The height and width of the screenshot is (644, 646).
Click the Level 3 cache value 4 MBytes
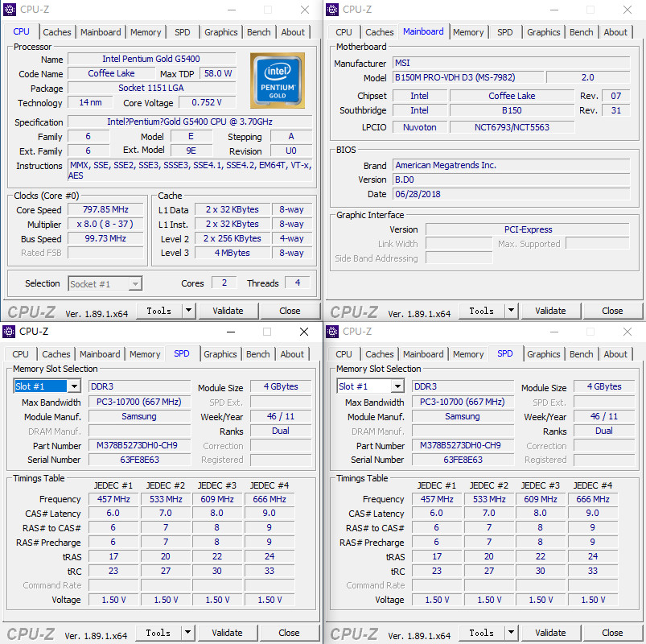click(x=232, y=253)
